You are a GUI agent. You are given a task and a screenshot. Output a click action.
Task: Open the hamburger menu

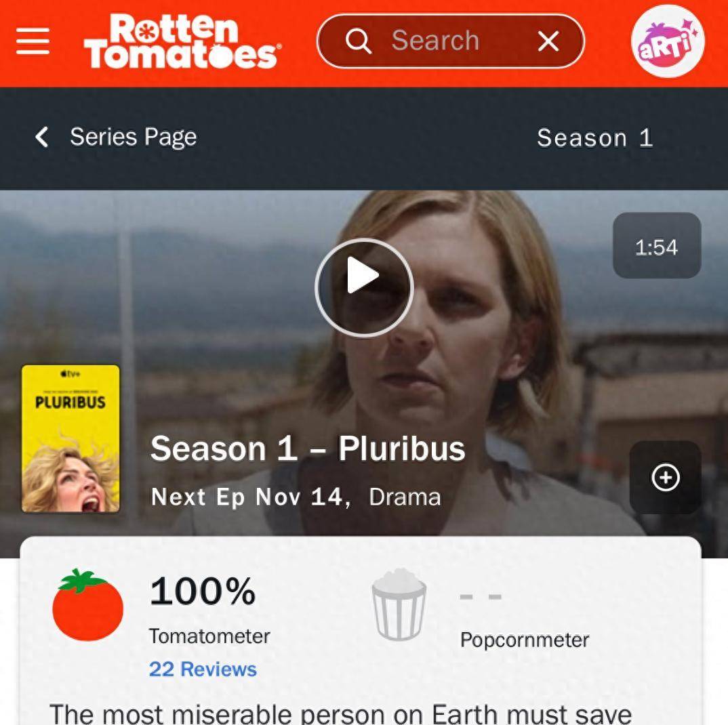pyautogui.click(x=33, y=41)
